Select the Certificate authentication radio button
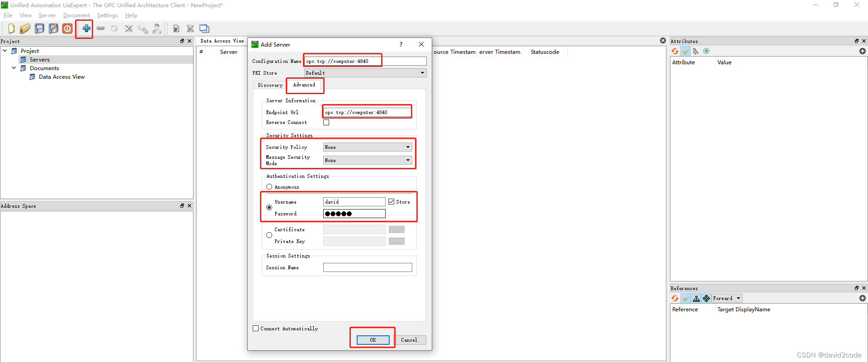The height and width of the screenshot is (362, 868). 269,235
